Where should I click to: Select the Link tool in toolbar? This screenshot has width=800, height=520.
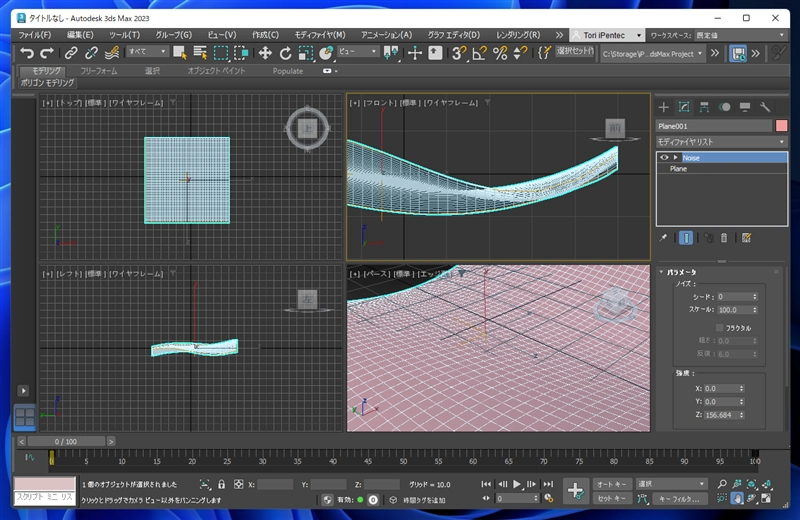[x=71, y=53]
